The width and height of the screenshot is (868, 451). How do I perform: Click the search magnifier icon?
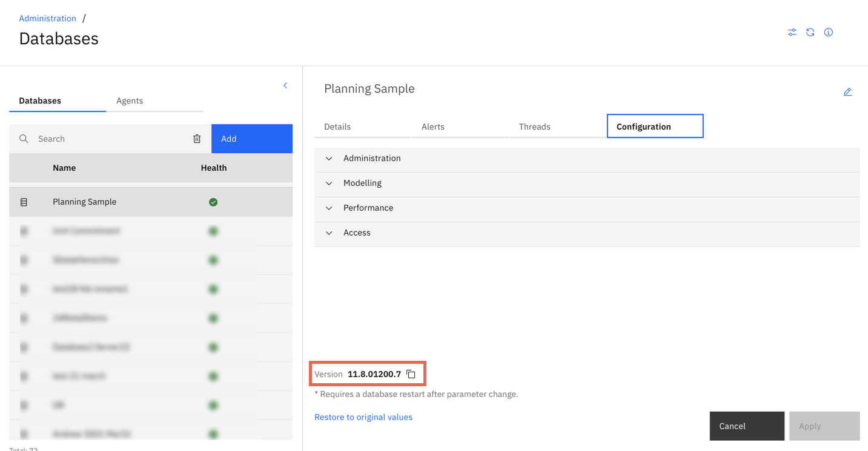24,139
